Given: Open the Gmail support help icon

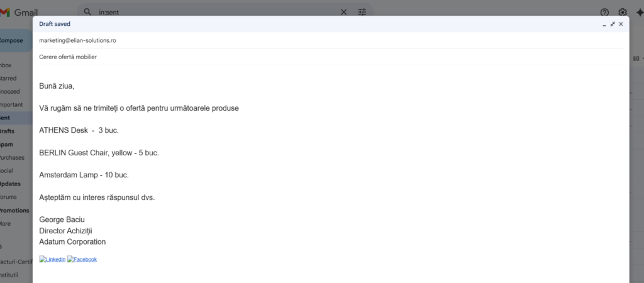Looking at the screenshot, I should (604, 12).
